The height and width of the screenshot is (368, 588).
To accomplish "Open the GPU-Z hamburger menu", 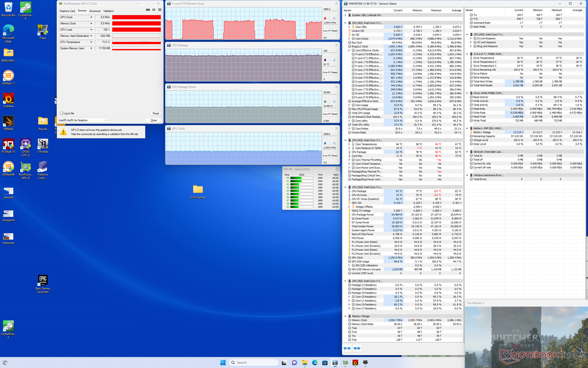I will pyautogui.click(x=160, y=10).
